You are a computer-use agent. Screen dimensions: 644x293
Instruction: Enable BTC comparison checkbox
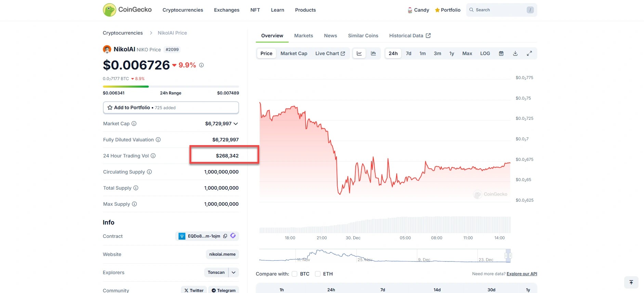294,274
